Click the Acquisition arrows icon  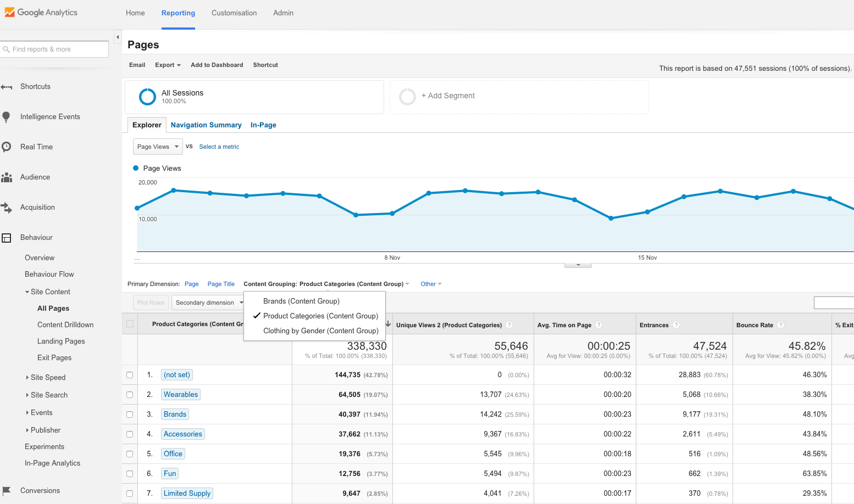tap(7, 208)
